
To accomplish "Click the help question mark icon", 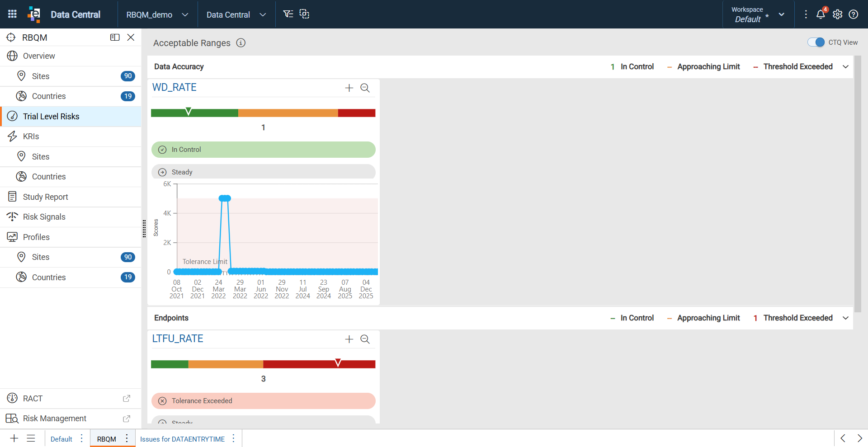I will tap(854, 14).
